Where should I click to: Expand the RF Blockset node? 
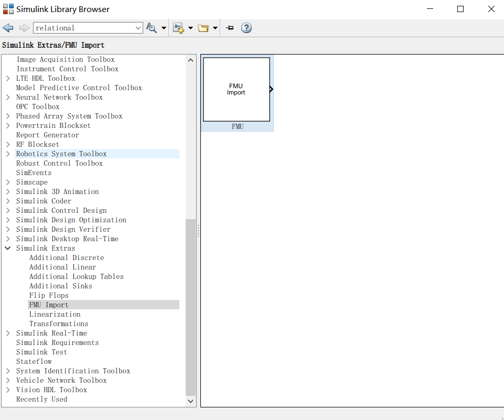pyautogui.click(x=8, y=145)
